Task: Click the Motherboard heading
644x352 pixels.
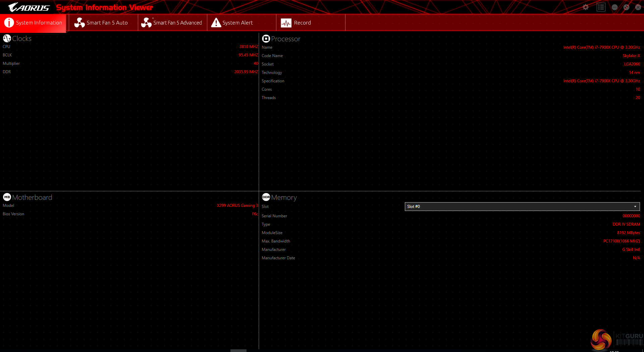Action: tap(32, 197)
